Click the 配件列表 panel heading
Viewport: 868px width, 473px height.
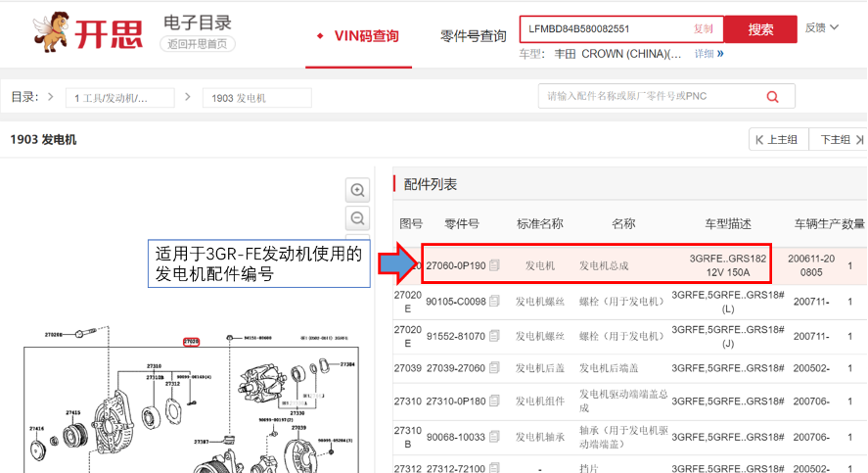(431, 184)
